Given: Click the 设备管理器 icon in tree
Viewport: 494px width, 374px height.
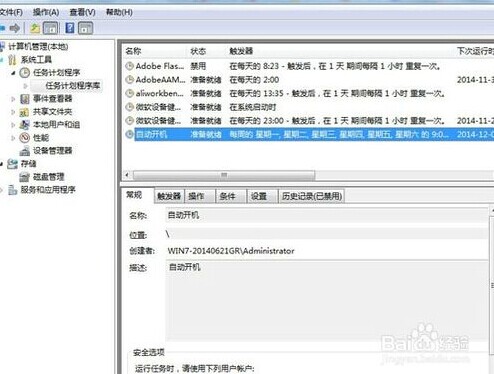Looking at the screenshot, I should (x=25, y=151).
